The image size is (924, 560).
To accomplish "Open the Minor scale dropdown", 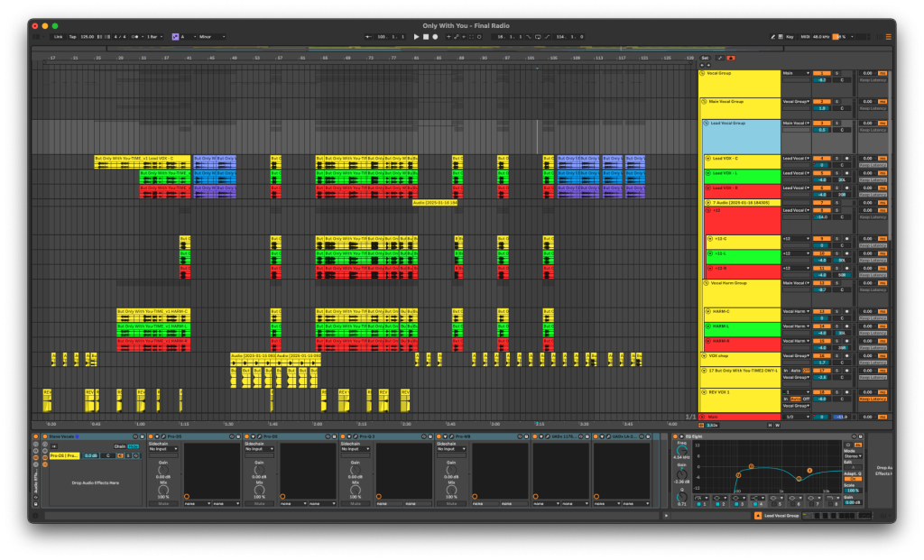I will pyautogui.click(x=210, y=37).
